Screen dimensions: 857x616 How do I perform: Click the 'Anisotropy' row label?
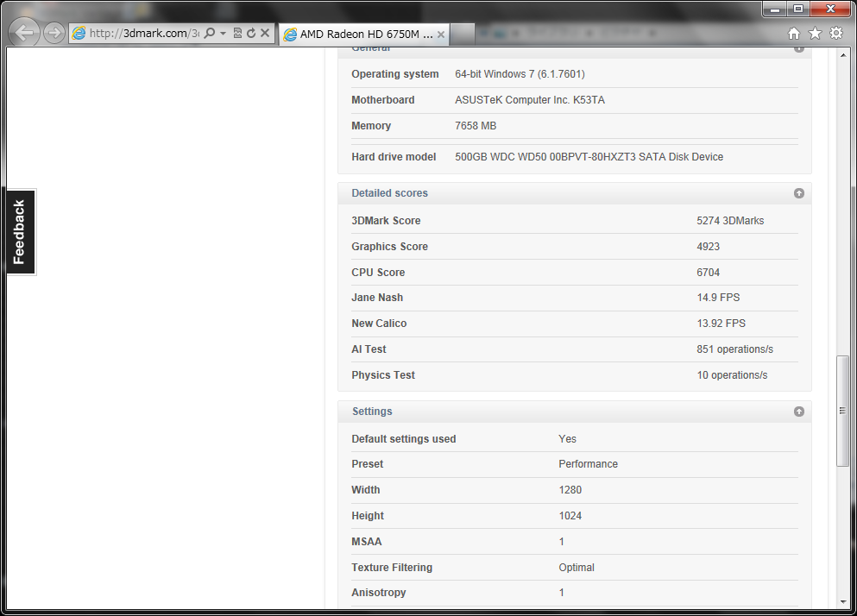point(378,593)
